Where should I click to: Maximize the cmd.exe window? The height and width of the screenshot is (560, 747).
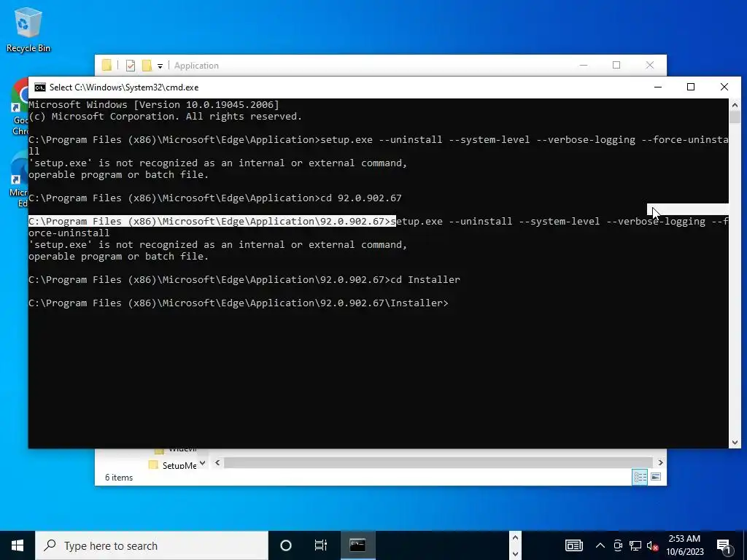pos(691,87)
